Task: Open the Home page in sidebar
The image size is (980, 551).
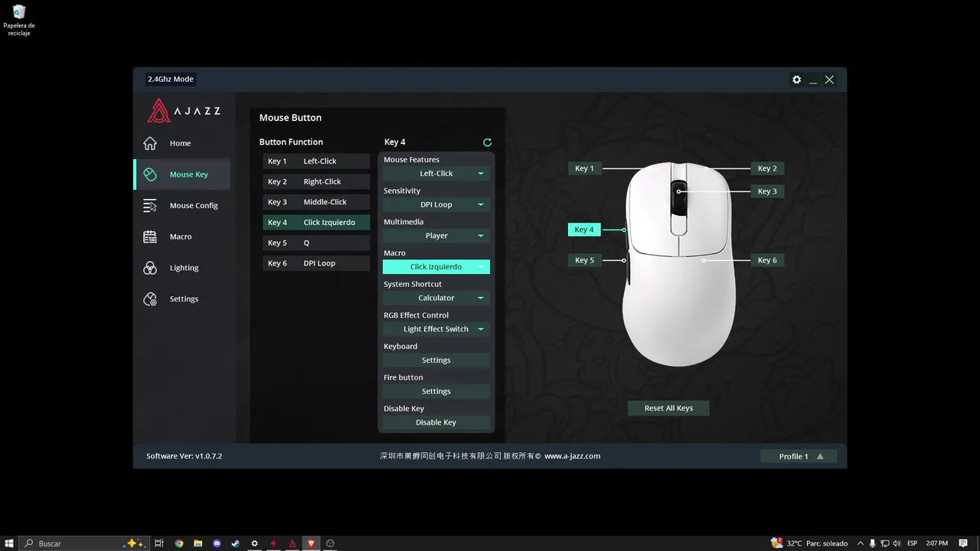Action: [x=181, y=143]
